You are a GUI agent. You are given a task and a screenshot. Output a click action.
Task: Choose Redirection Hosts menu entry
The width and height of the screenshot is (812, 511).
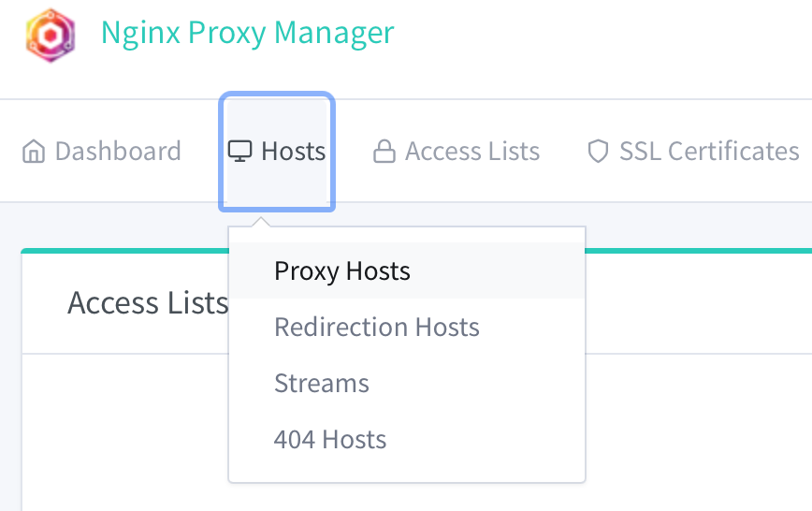click(x=407, y=327)
